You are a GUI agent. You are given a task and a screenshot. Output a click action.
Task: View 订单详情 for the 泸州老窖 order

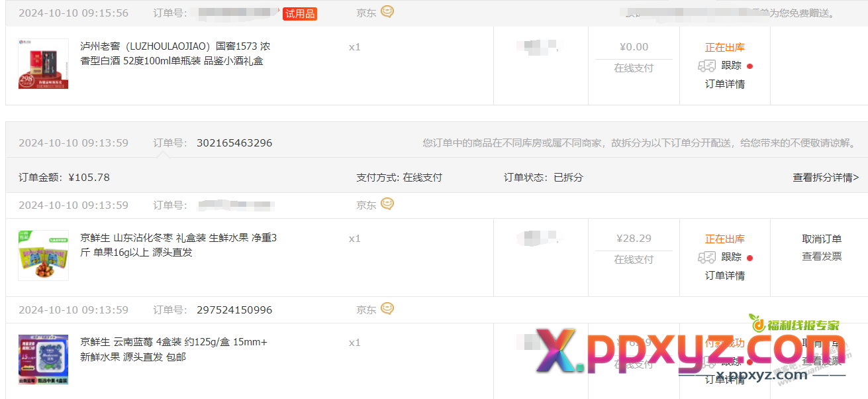pos(725,84)
